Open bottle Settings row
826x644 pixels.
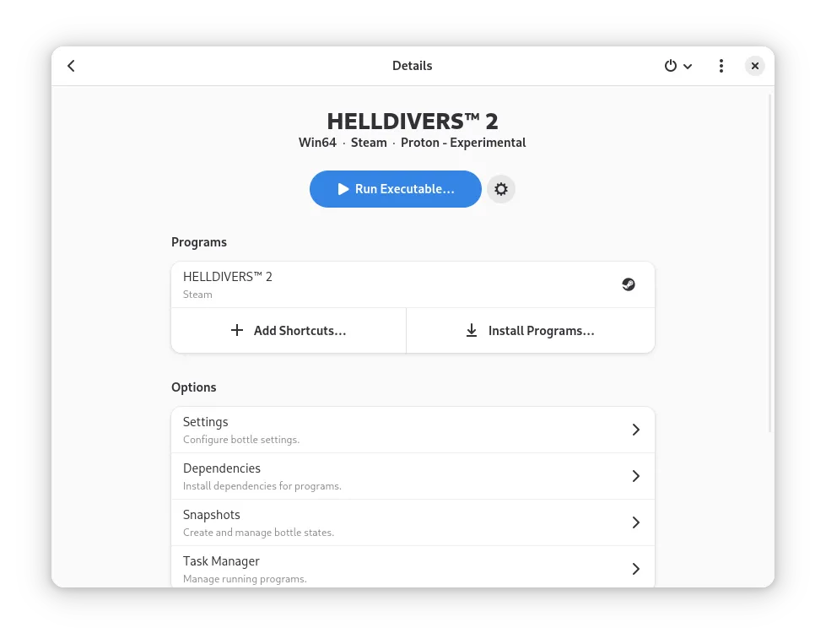tap(413, 430)
